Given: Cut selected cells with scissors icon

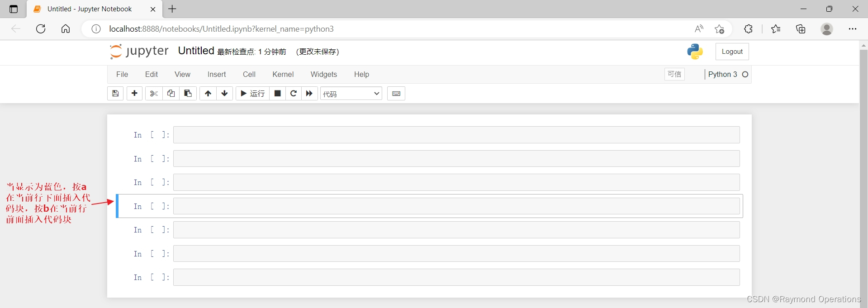Looking at the screenshot, I should 154,93.
